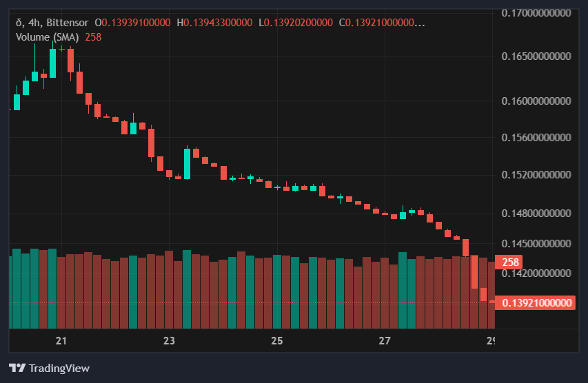Click the current price tag 0.13921000000
The image size is (588, 383).
[x=535, y=303]
